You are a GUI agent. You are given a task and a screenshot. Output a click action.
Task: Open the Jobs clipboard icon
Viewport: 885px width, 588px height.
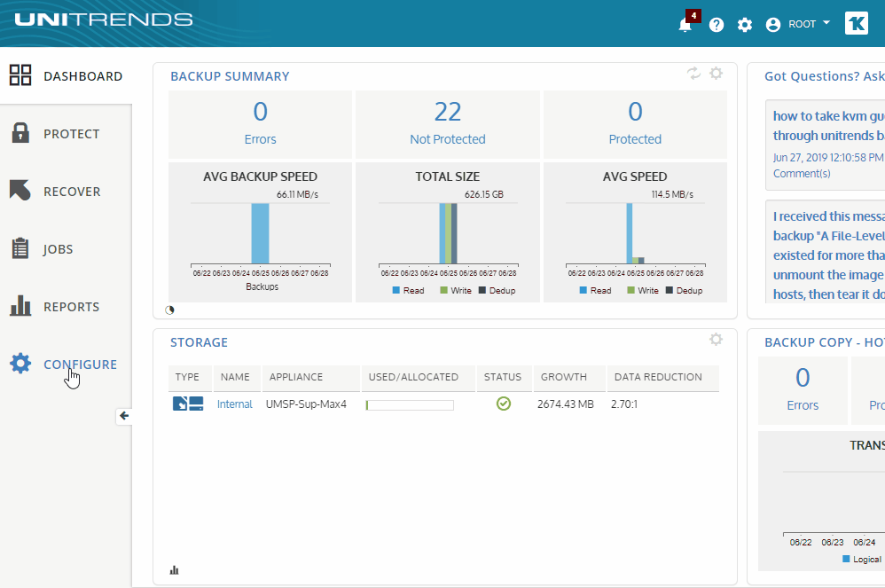20,247
